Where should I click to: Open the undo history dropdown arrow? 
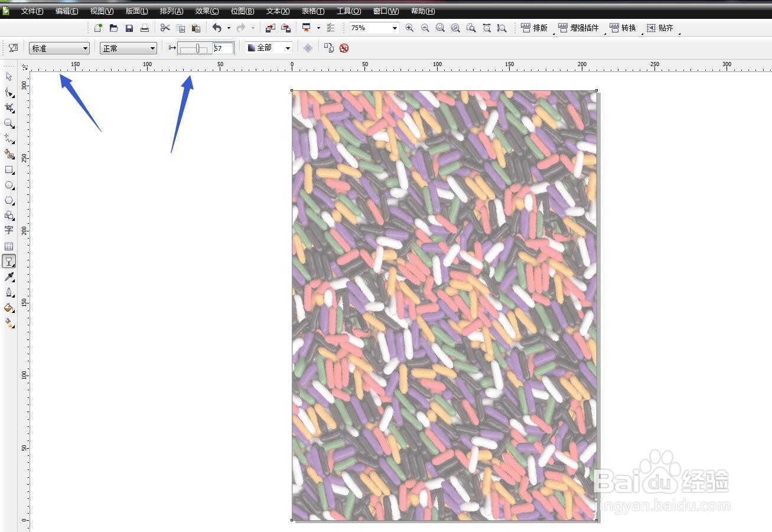tap(229, 28)
